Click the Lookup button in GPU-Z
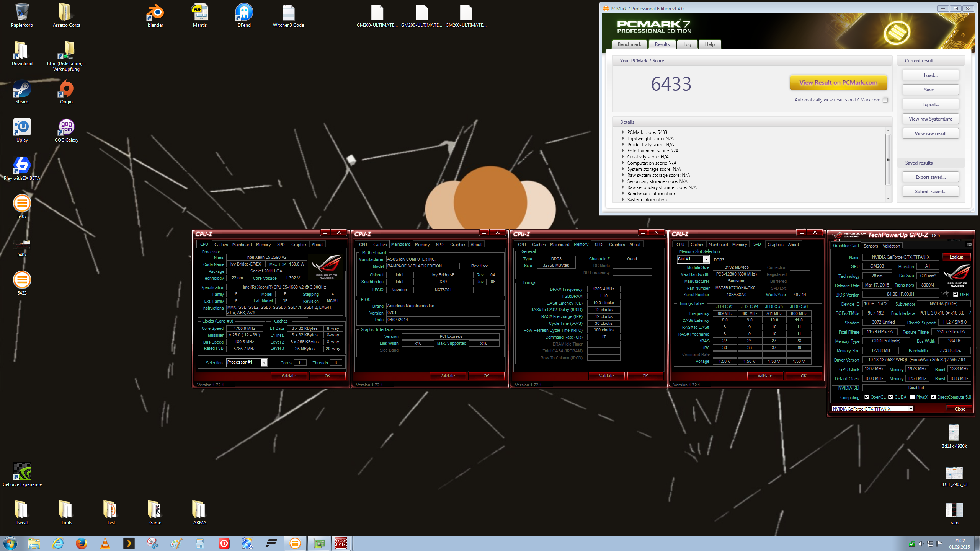This screenshot has height=551, width=980. coord(956,257)
